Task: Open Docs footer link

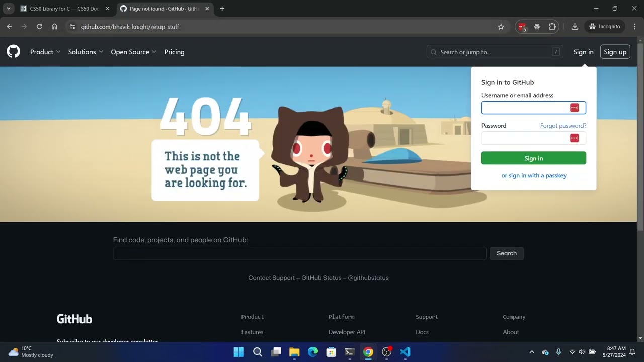Action: click(x=422, y=332)
